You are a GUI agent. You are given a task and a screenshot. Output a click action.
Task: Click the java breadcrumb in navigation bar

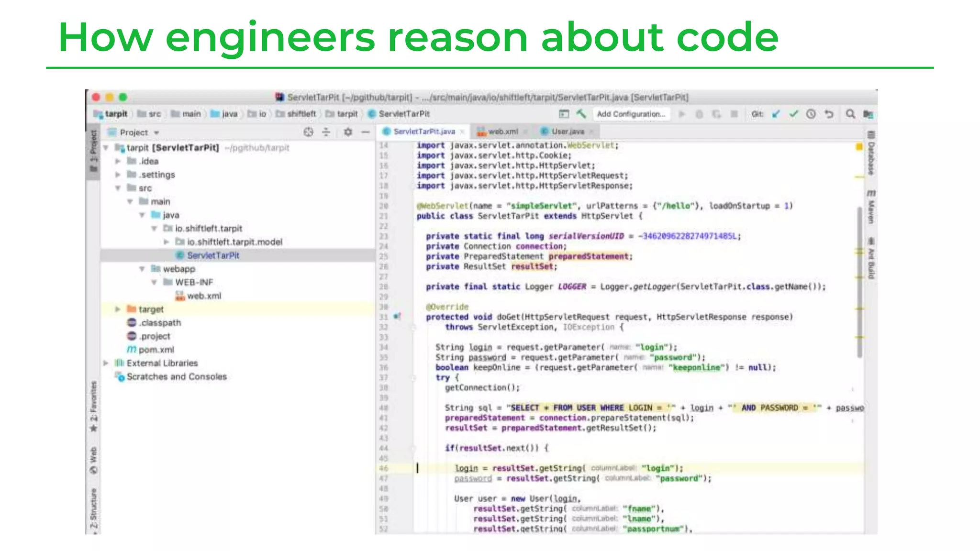(x=224, y=114)
